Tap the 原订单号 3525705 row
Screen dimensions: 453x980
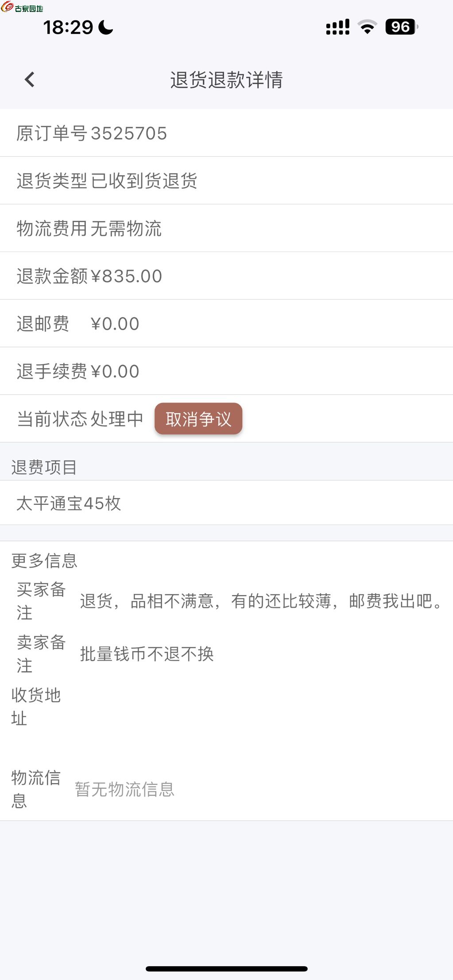click(226, 133)
